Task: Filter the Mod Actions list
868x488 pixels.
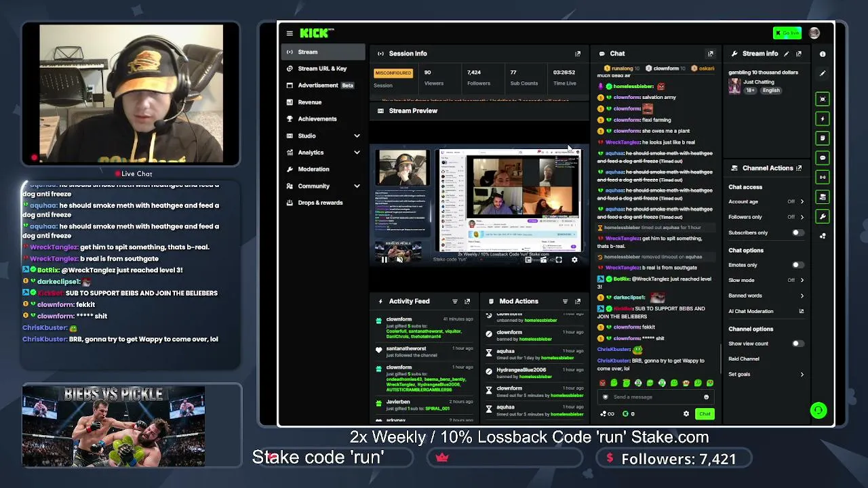Action: [x=565, y=302]
